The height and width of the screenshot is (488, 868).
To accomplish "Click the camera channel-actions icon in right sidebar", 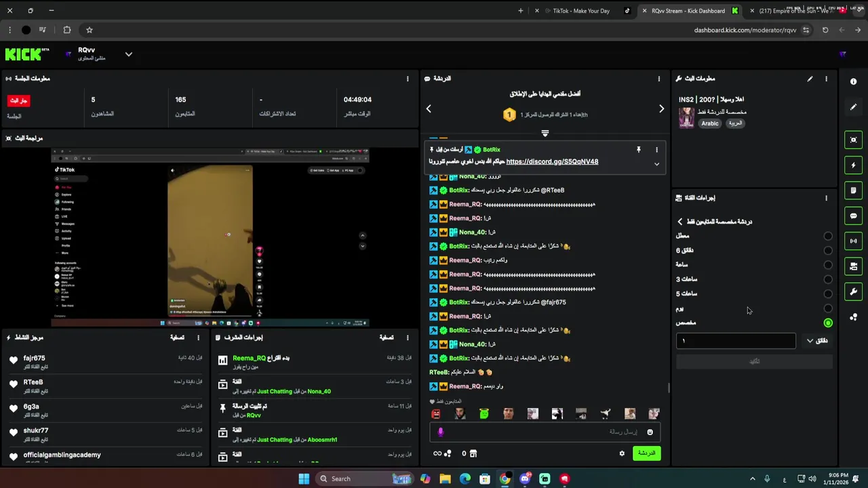I will (853, 266).
